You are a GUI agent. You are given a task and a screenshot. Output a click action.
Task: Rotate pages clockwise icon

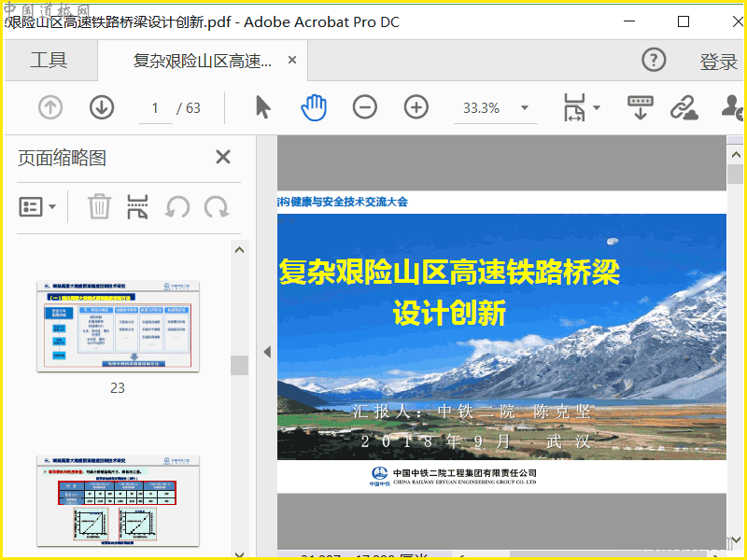[x=217, y=207]
